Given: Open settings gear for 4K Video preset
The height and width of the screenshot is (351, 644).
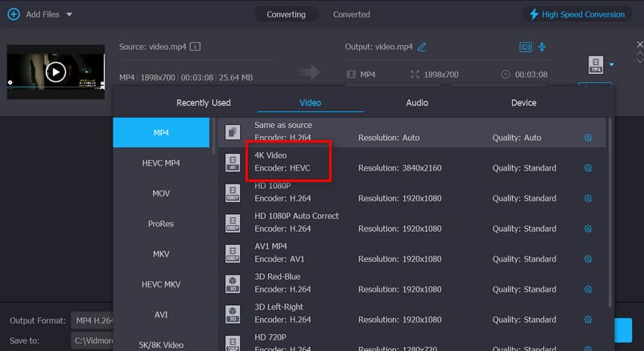Looking at the screenshot, I should 588,168.
